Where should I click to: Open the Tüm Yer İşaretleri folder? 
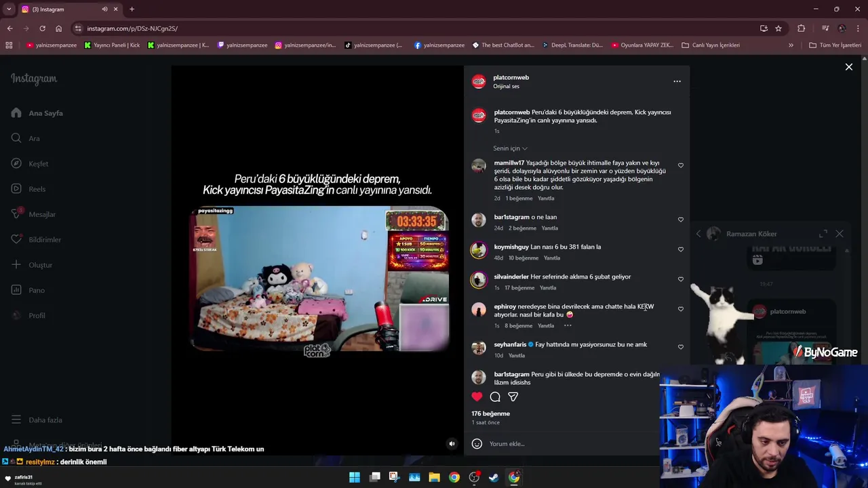click(x=835, y=45)
